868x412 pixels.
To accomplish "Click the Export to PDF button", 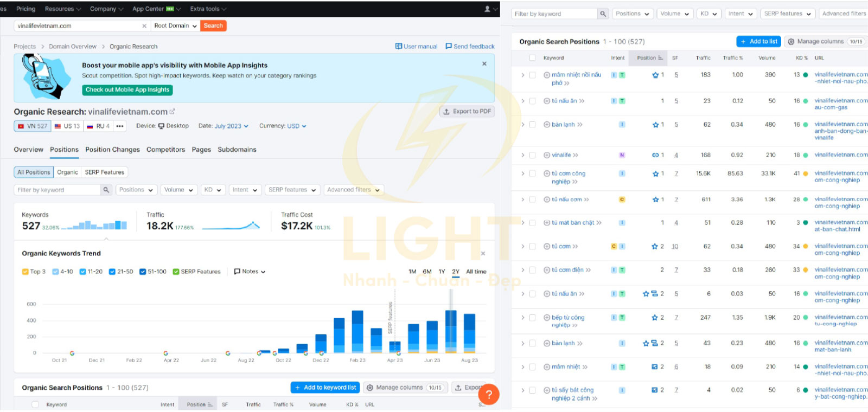I will (467, 112).
